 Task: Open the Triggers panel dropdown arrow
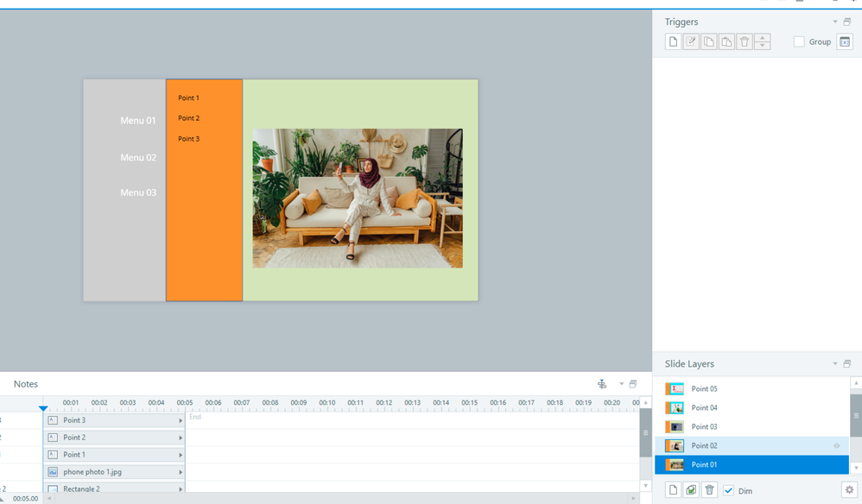tap(835, 22)
